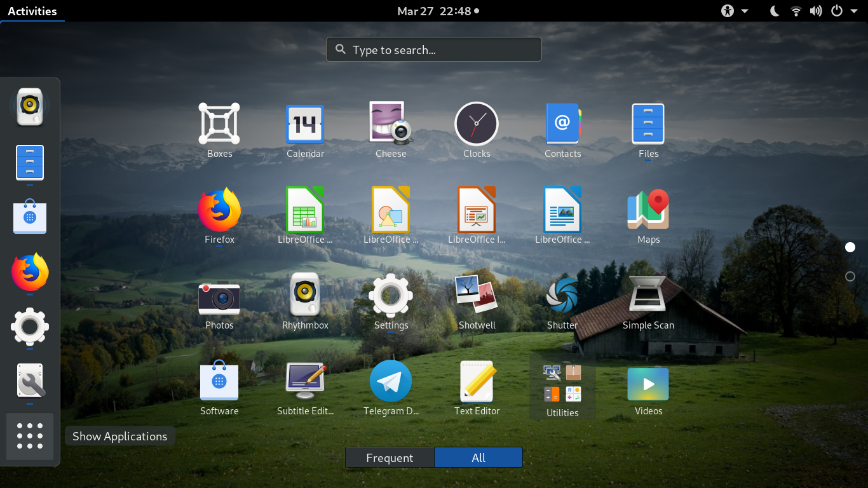Switch to the All tab
This screenshot has width=868, height=488.
(x=478, y=457)
